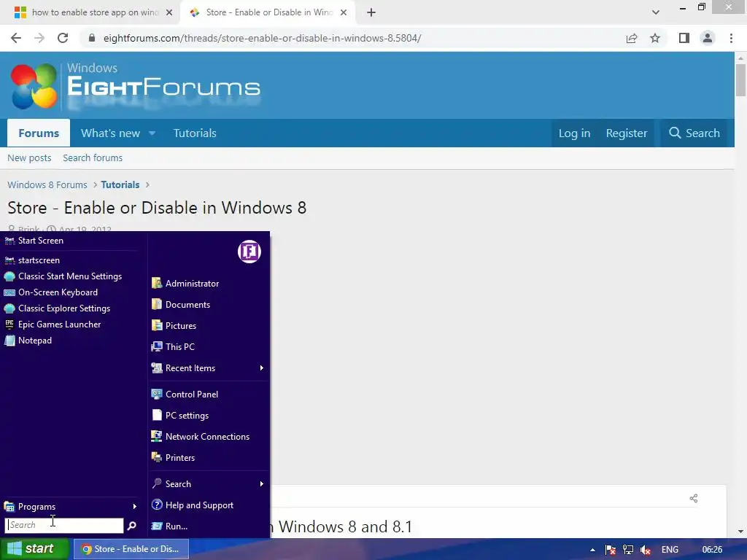
Task: Reload the current page
Action: 63,38
